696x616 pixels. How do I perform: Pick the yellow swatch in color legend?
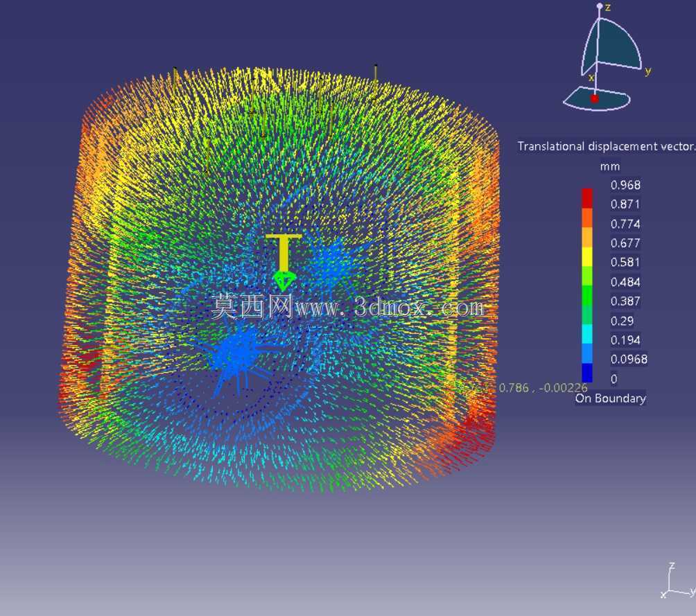(x=586, y=256)
